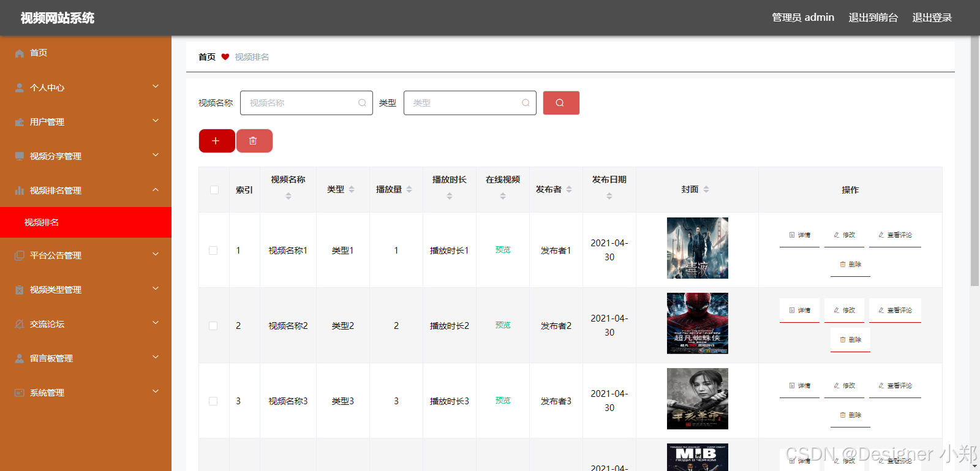Click the page vertical scrollbar
This screenshot has width=980, height=471.
tap(974, 161)
